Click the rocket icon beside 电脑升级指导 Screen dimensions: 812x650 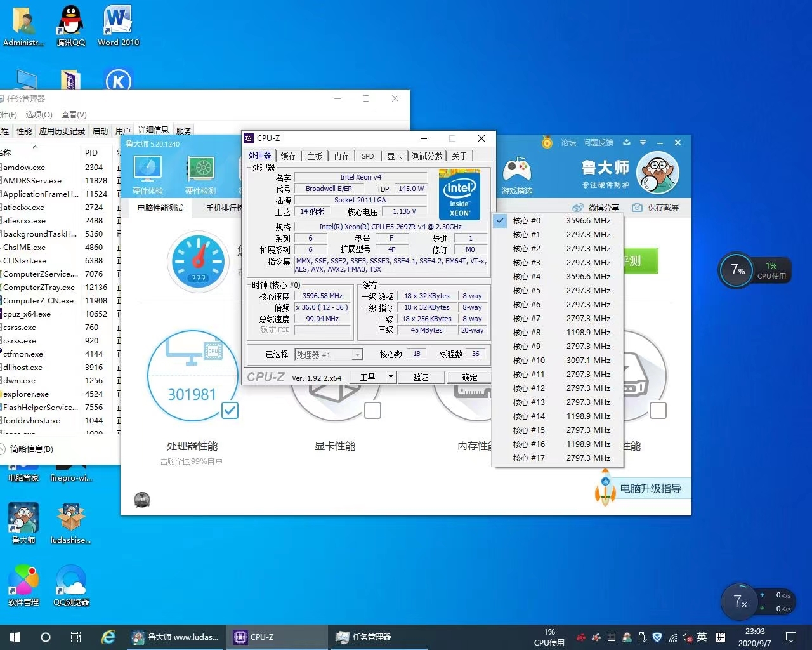(605, 487)
